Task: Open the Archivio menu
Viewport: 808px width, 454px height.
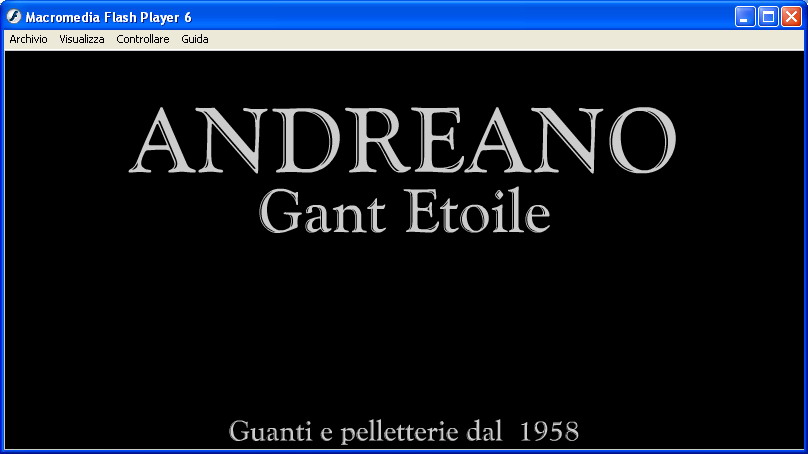Action: point(28,39)
